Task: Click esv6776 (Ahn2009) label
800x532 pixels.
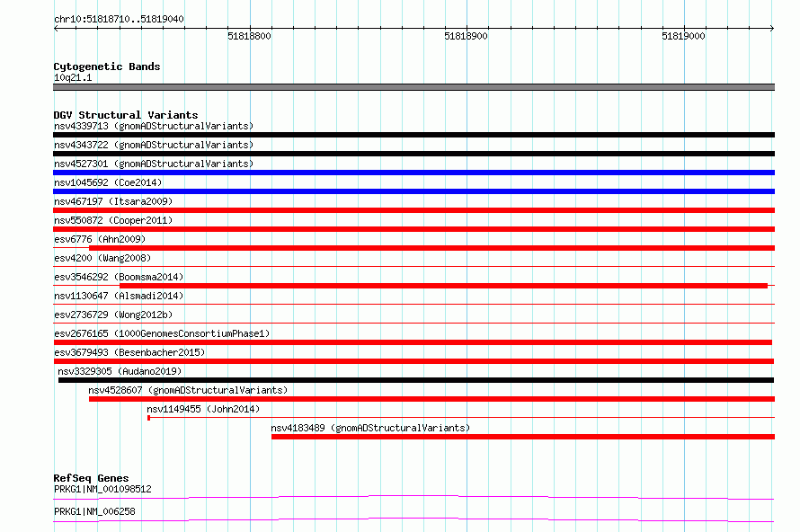Action: click(100, 239)
